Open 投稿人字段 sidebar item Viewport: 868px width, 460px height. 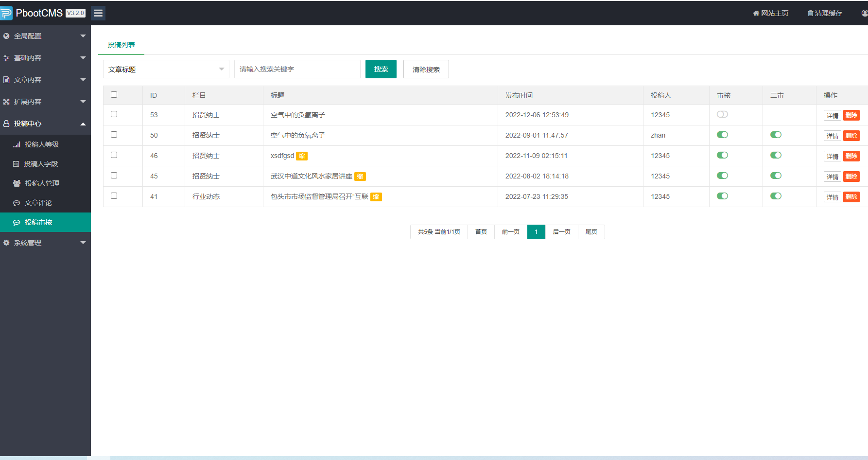point(40,164)
